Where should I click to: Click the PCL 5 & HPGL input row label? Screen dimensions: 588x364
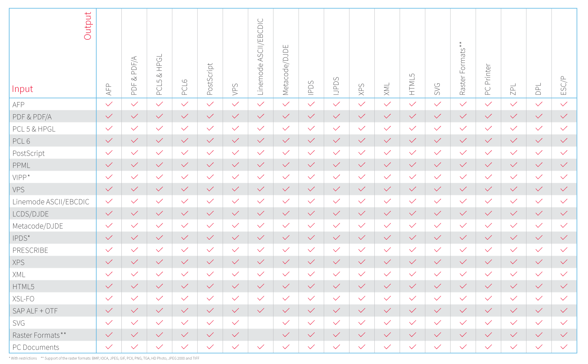34,129
